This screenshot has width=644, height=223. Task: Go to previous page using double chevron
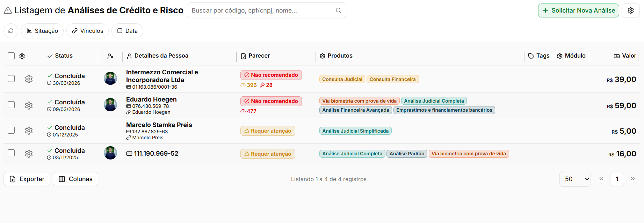601,179
